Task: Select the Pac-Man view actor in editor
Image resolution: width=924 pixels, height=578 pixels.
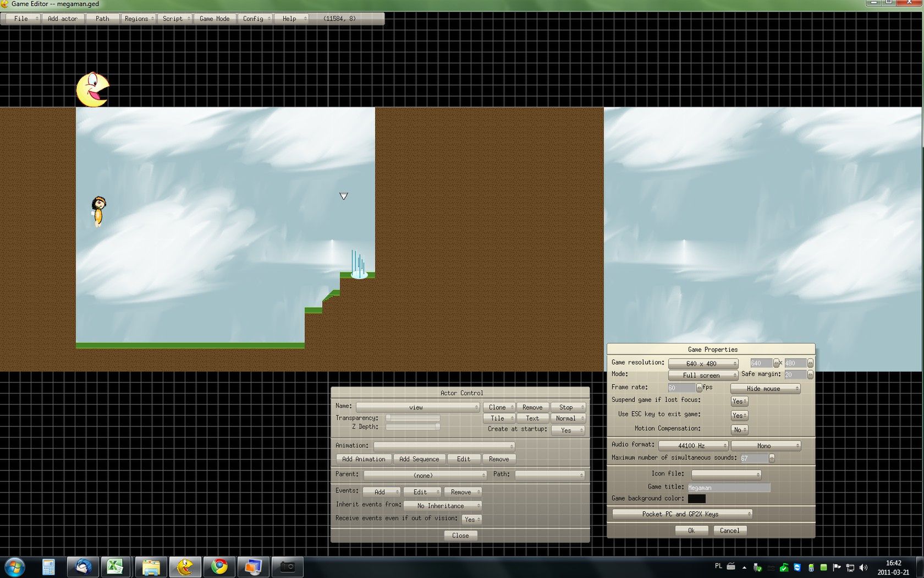Action: tap(92, 89)
